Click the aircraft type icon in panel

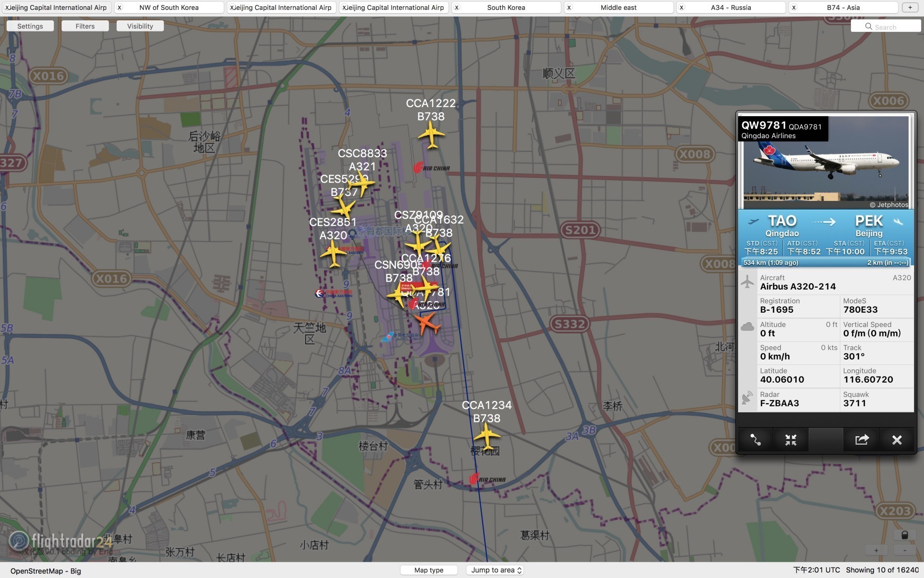pos(748,282)
